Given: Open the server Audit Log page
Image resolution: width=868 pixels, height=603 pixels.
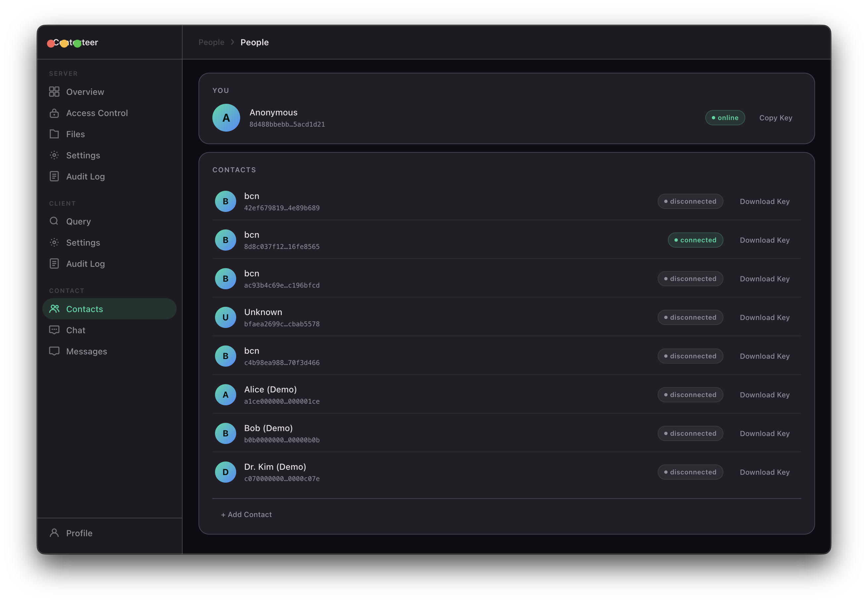Looking at the screenshot, I should point(85,177).
